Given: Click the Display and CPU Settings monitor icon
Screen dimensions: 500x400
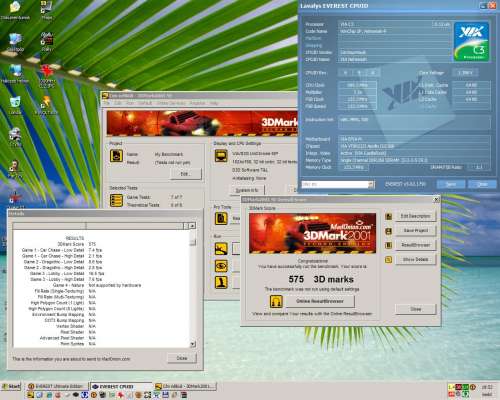Looking at the screenshot, I should coord(221,155).
